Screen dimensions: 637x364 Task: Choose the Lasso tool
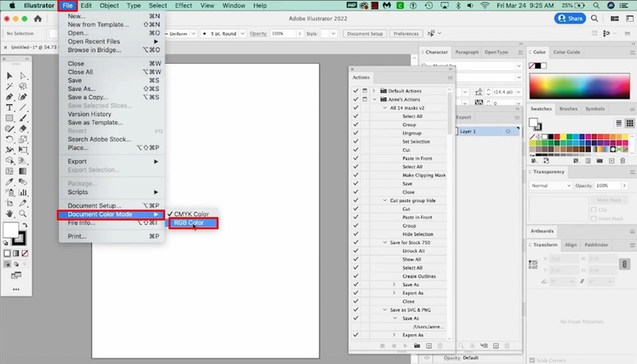[23, 87]
